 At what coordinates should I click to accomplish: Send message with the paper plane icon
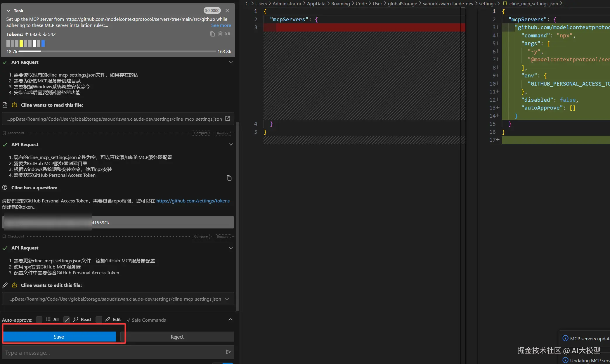[228, 352]
